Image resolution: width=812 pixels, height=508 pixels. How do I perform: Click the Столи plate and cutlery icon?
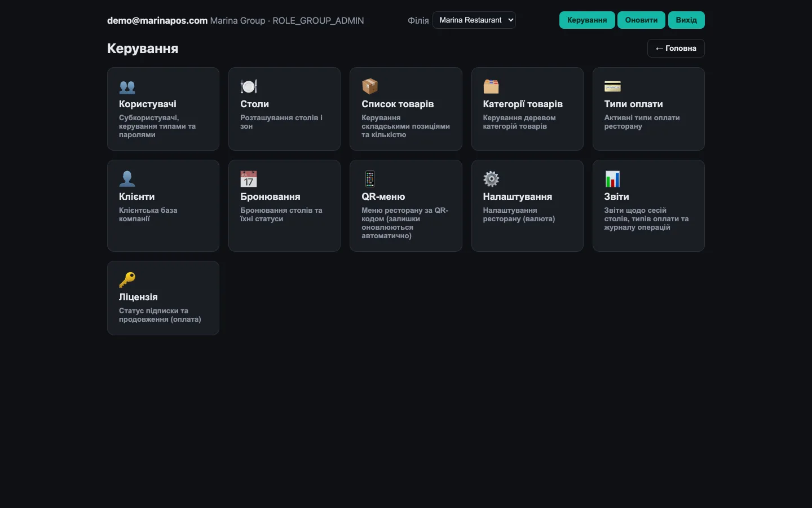pyautogui.click(x=249, y=86)
